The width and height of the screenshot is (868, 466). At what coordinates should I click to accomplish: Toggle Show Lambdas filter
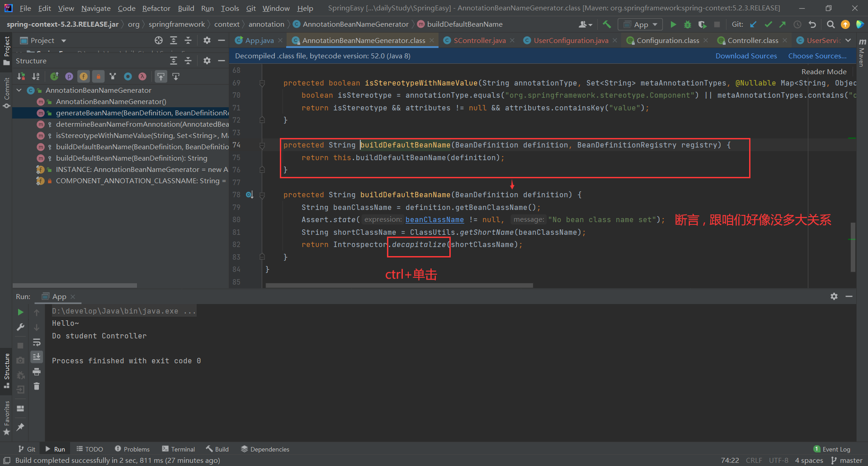(x=142, y=76)
